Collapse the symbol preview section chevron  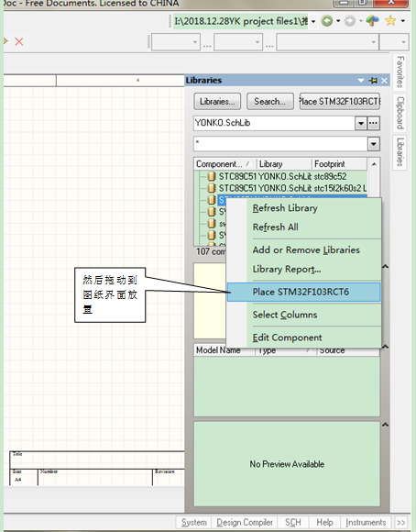[385, 267]
